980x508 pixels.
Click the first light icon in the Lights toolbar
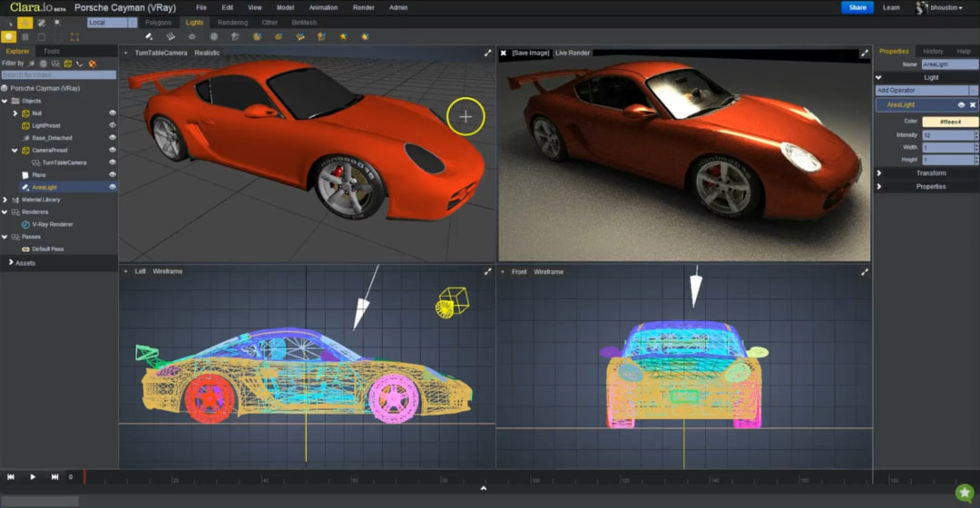click(149, 37)
